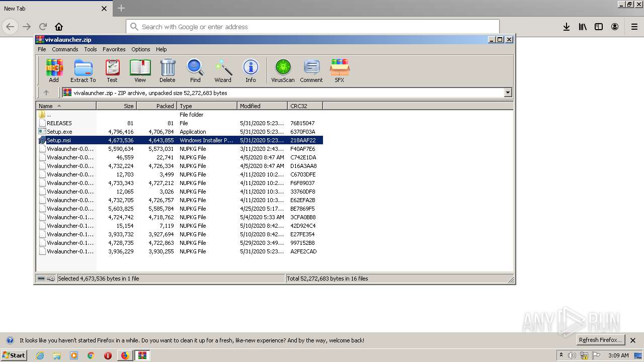Sort by the Modified column header
Image resolution: width=644 pixels, height=362 pixels.
[x=262, y=106]
